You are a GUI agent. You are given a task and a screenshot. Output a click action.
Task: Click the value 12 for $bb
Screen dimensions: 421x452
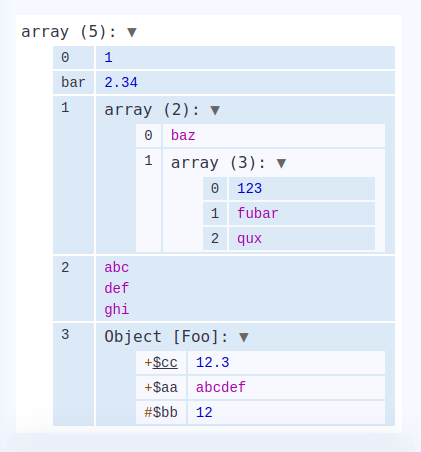pyautogui.click(x=204, y=412)
